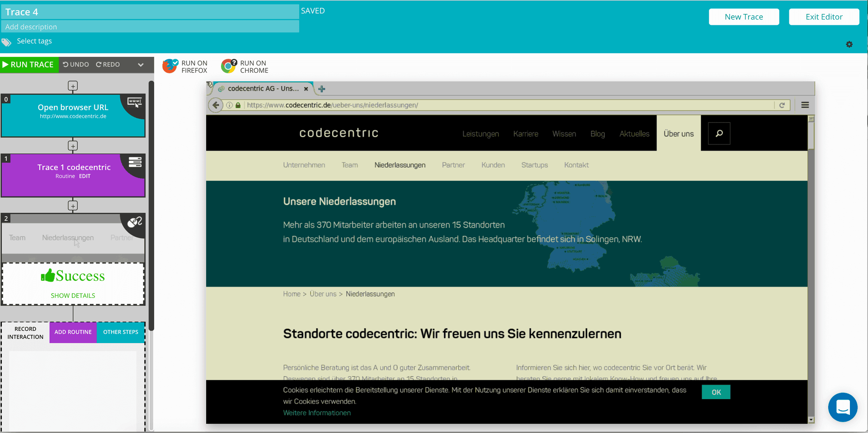Click the routine list icon on step 1
Viewport: 868px width, 433px height.
[x=135, y=162]
